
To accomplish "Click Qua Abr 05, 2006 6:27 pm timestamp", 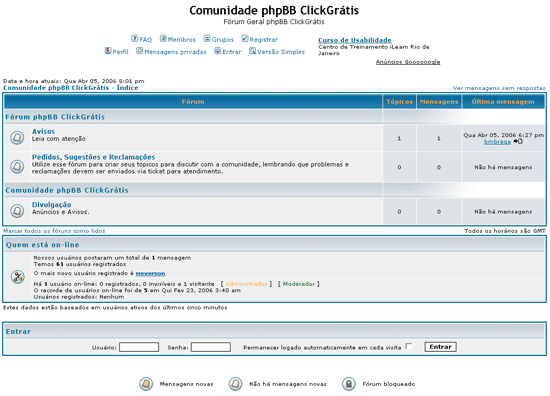I will [503, 135].
